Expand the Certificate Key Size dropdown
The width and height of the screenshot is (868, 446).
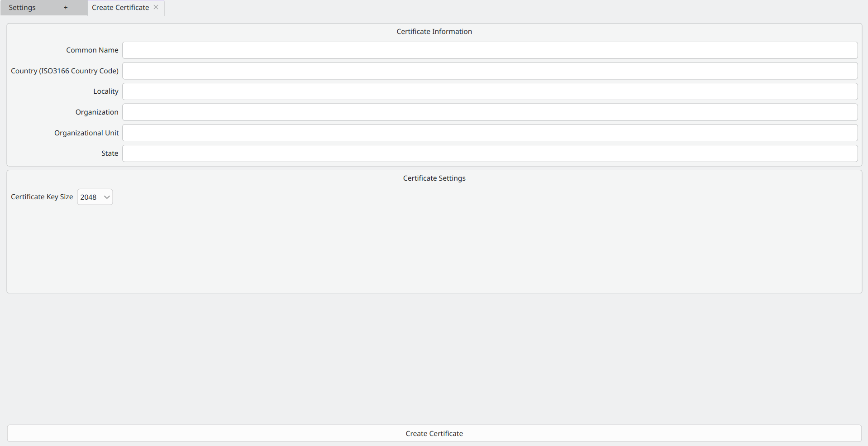95,197
